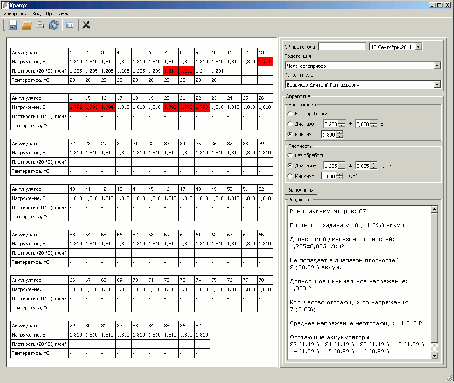Image resolution: width=454 pixels, height=383 pixels.
Task: Open the rightmost menu in the menu bar
Action: pyautogui.click(x=63, y=14)
